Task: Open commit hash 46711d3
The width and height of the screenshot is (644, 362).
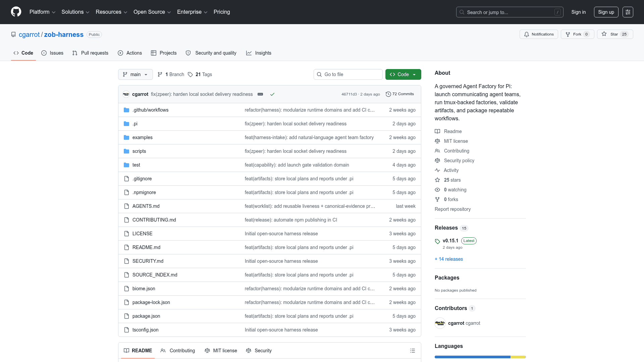Action: coord(349,94)
